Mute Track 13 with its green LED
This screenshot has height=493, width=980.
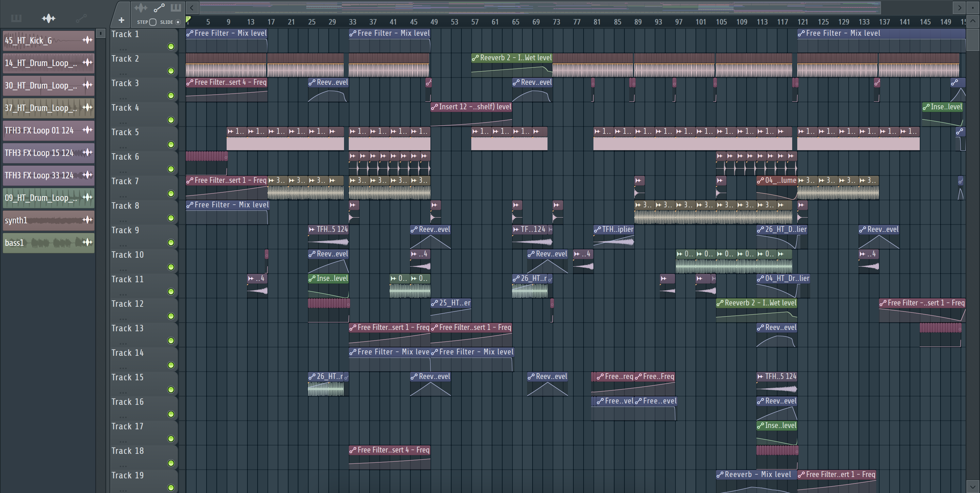tap(171, 340)
